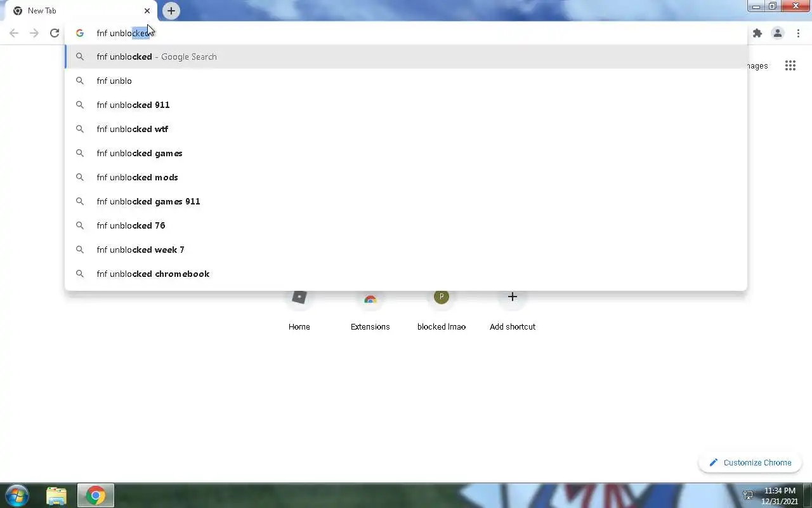Click the Chrome taskbar icon

coord(96,495)
